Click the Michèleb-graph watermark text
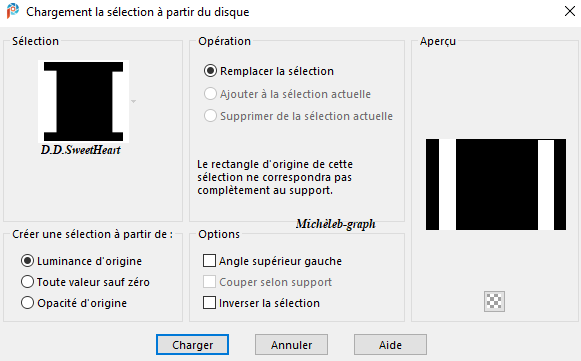Viewport: 581px width, 361px height. tap(336, 224)
